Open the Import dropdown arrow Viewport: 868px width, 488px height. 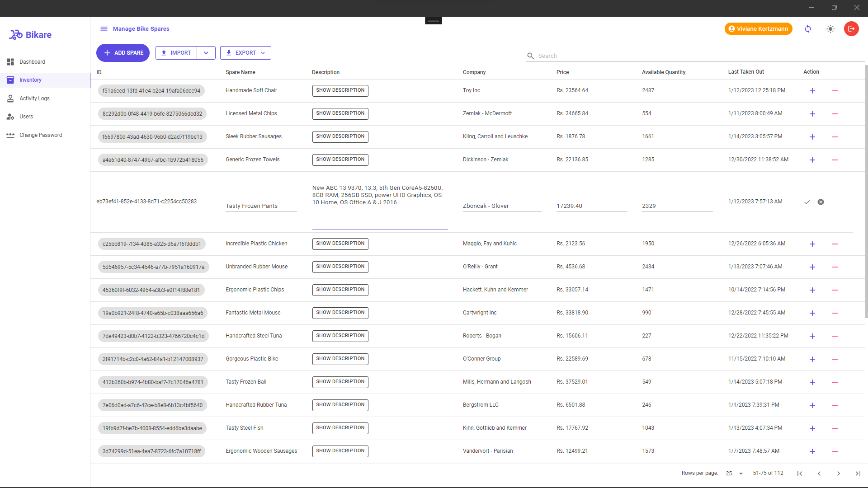[x=206, y=53]
